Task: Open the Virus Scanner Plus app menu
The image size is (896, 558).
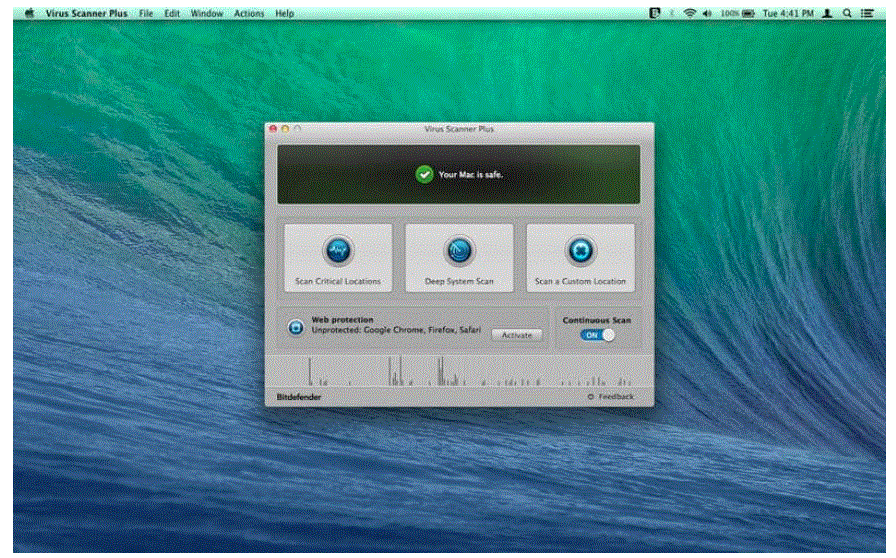Action: click(87, 13)
